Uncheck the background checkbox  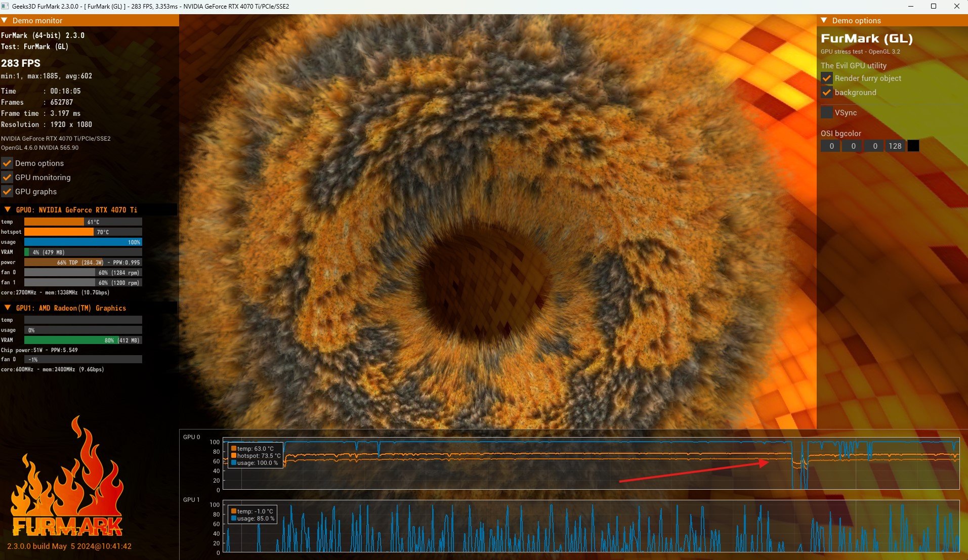[x=826, y=93]
